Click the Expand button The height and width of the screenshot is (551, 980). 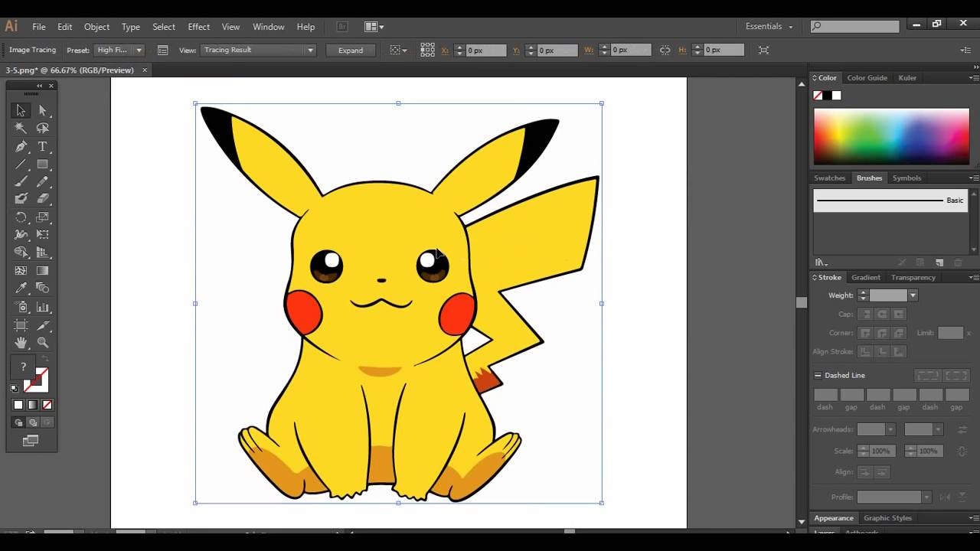tap(351, 50)
